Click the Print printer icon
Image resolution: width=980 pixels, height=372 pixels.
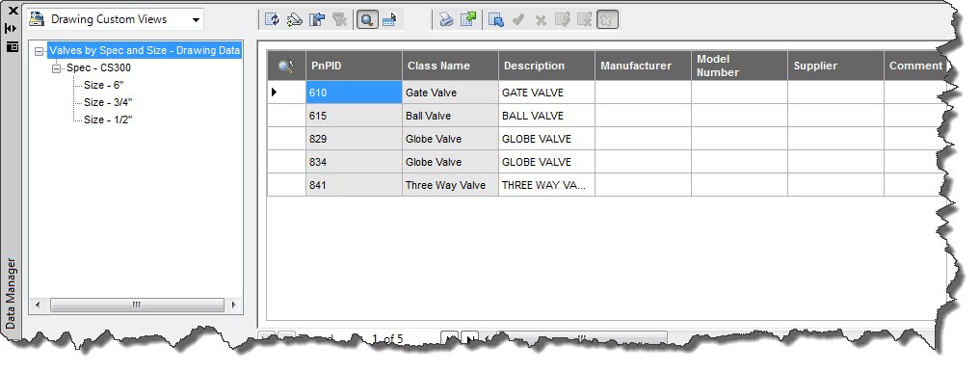click(x=445, y=20)
